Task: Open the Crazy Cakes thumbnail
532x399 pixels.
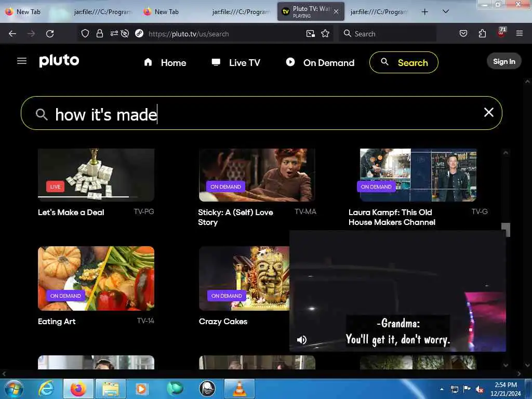Action: click(x=244, y=278)
